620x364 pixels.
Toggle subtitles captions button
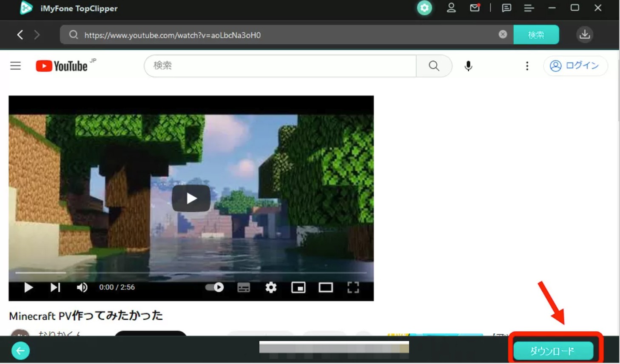coord(244,287)
